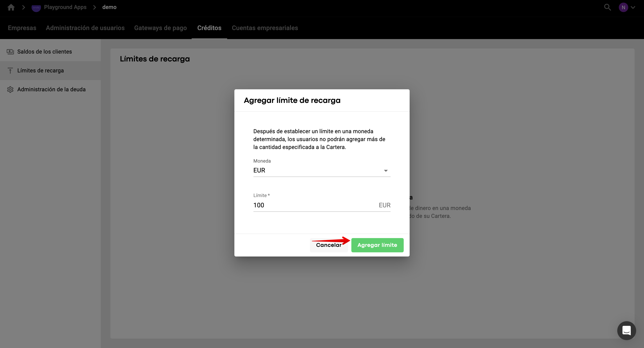The width and height of the screenshot is (644, 348).
Task: Click the Límites de recarga upload icon
Action: 10,71
